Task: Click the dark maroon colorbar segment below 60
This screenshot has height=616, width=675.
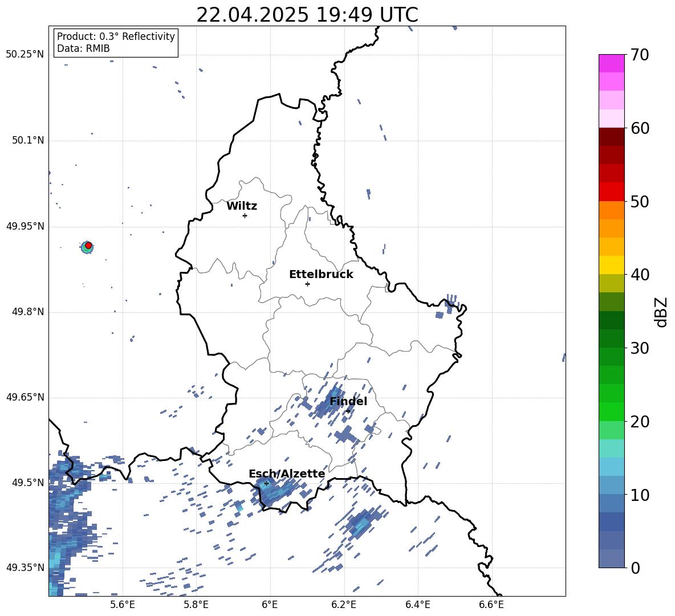Action: [x=611, y=136]
